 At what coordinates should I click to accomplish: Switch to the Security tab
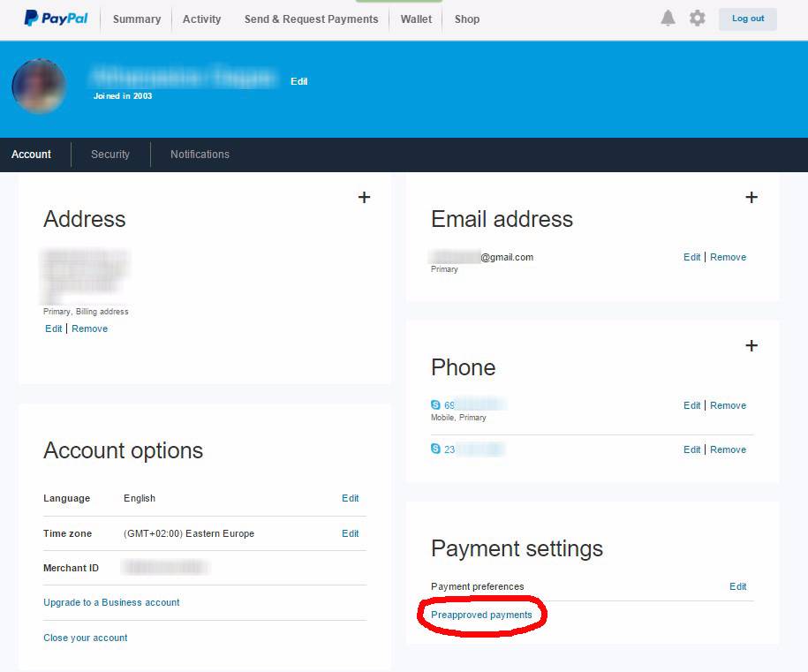pyautogui.click(x=110, y=155)
